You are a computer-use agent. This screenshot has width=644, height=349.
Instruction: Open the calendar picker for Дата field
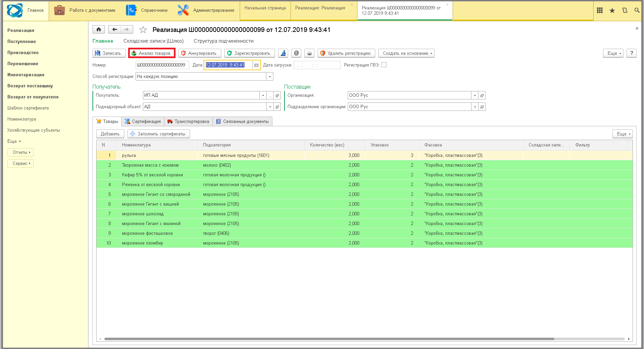click(256, 65)
